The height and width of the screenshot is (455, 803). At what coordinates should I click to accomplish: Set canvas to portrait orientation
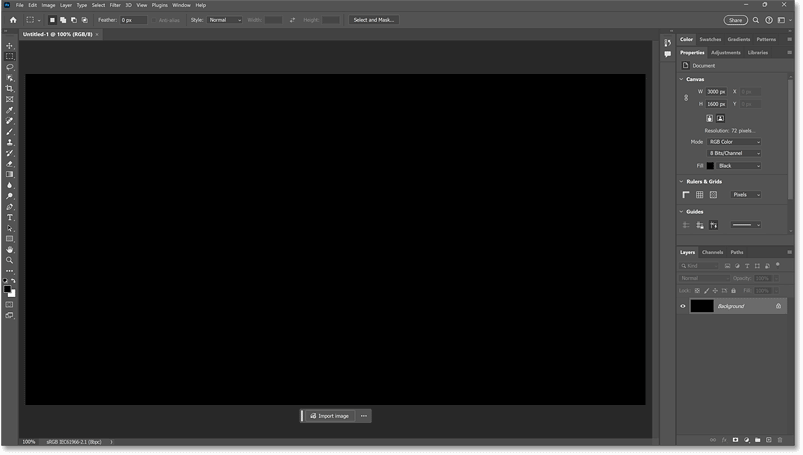point(709,118)
